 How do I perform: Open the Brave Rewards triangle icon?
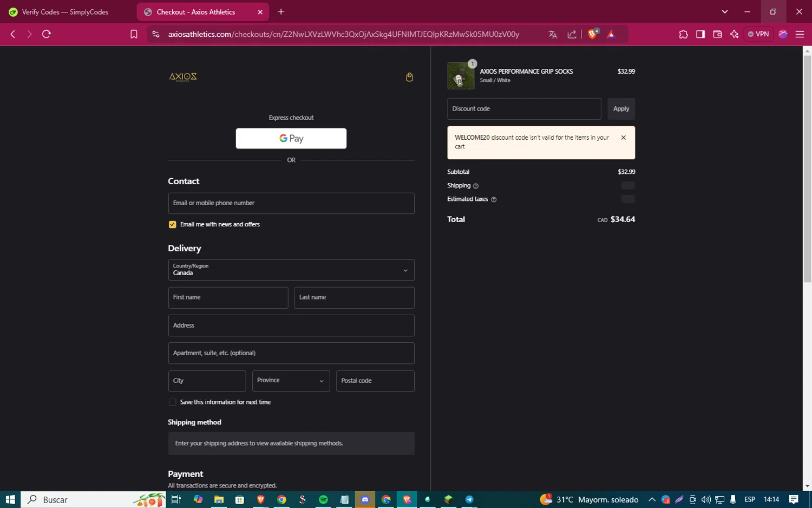point(611,34)
